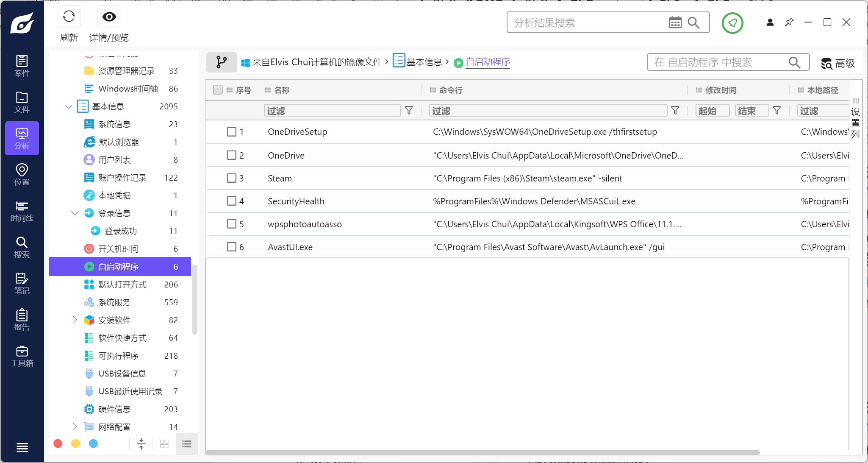Toggle the select-all header checkbox
Viewport: 868px width, 463px height.
[218, 90]
